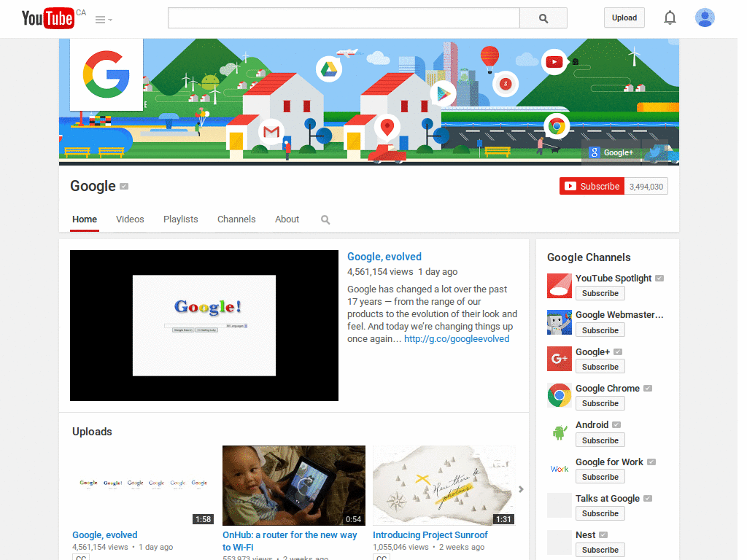The height and width of the screenshot is (560, 747).
Task: Click the verified badge beside Google name
Action: point(124,186)
